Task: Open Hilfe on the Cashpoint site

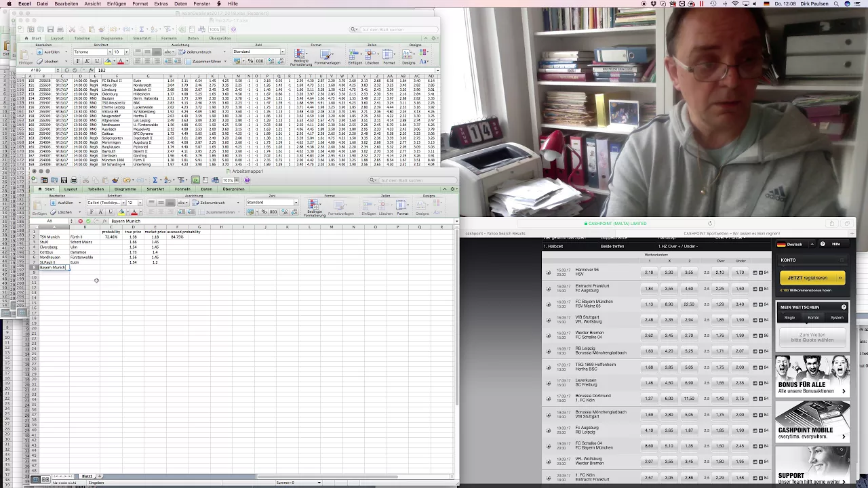Action: coord(836,244)
